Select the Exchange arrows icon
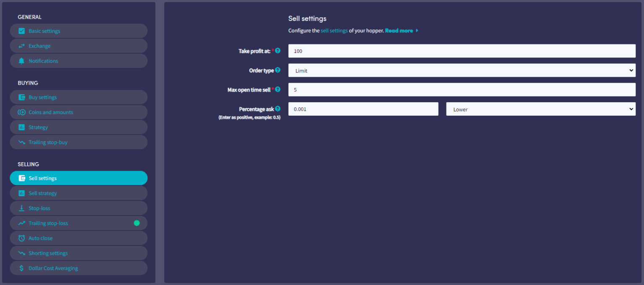644x285 pixels. [22, 46]
